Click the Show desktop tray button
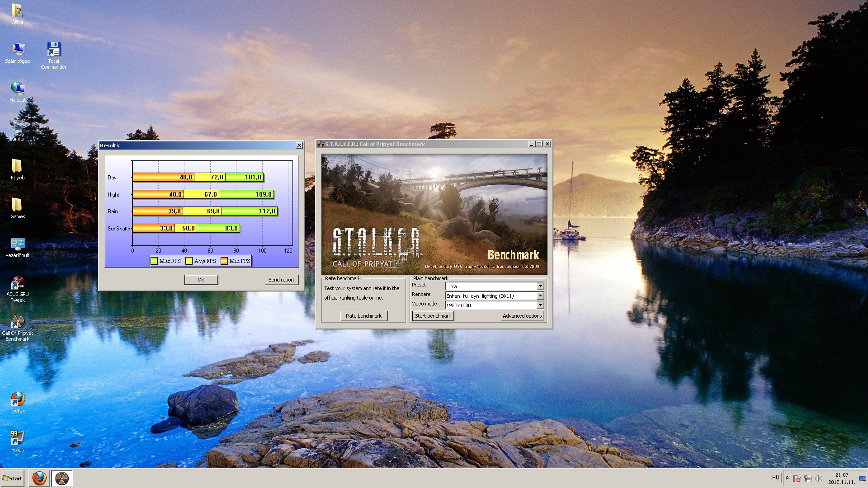 click(863, 479)
